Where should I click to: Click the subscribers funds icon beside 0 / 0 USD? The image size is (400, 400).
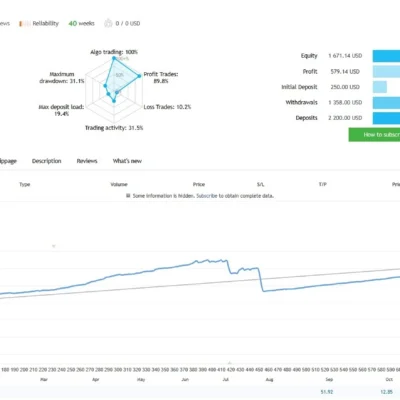(108, 23)
